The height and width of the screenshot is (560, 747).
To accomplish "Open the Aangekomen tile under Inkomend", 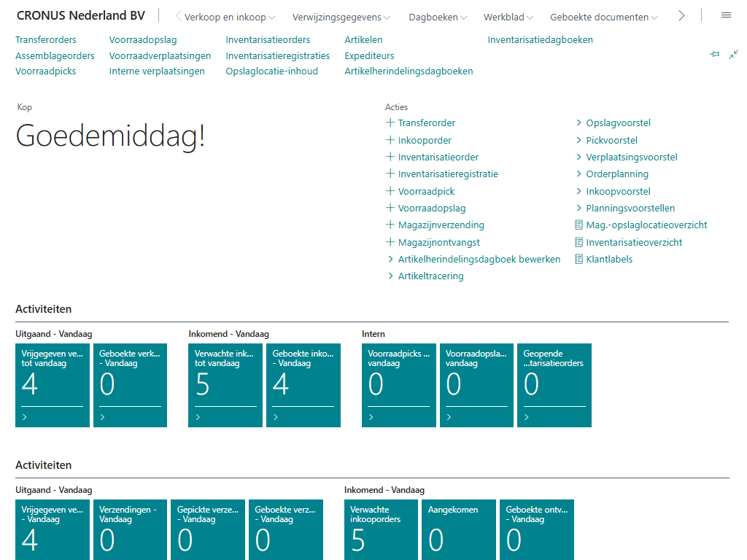I will pos(458,529).
